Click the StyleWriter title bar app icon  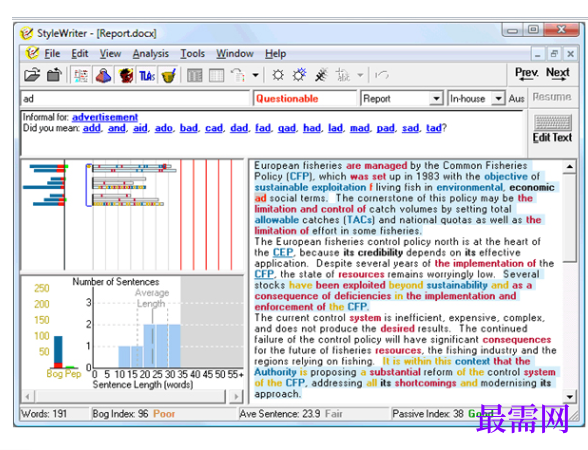(26, 33)
